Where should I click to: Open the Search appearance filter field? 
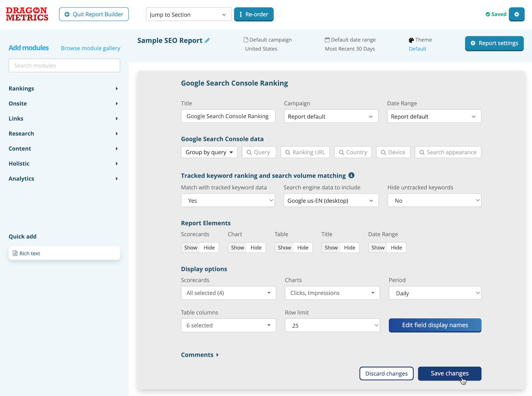[448, 152]
